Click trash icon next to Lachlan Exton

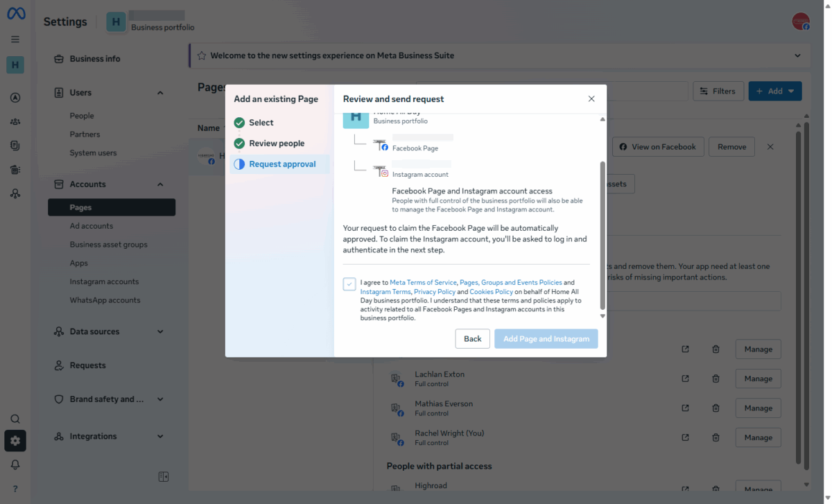(x=716, y=379)
